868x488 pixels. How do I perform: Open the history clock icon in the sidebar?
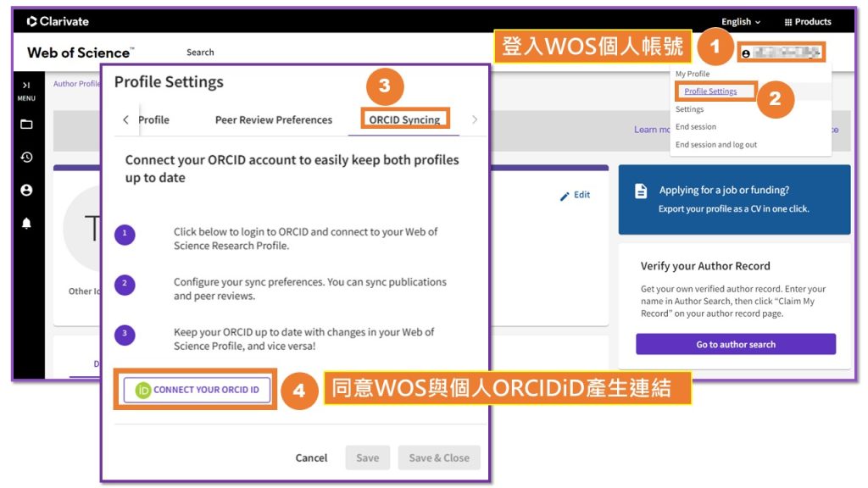[x=26, y=157]
